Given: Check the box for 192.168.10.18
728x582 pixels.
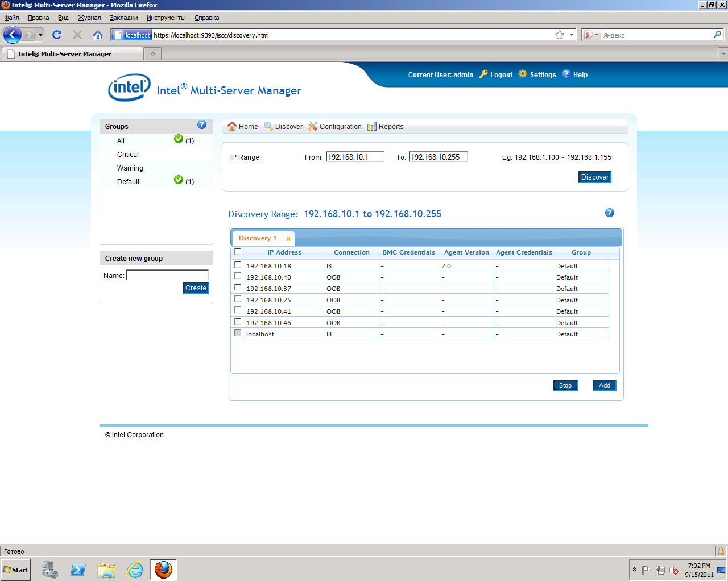Looking at the screenshot, I should pyautogui.click(x=238, y=265).
